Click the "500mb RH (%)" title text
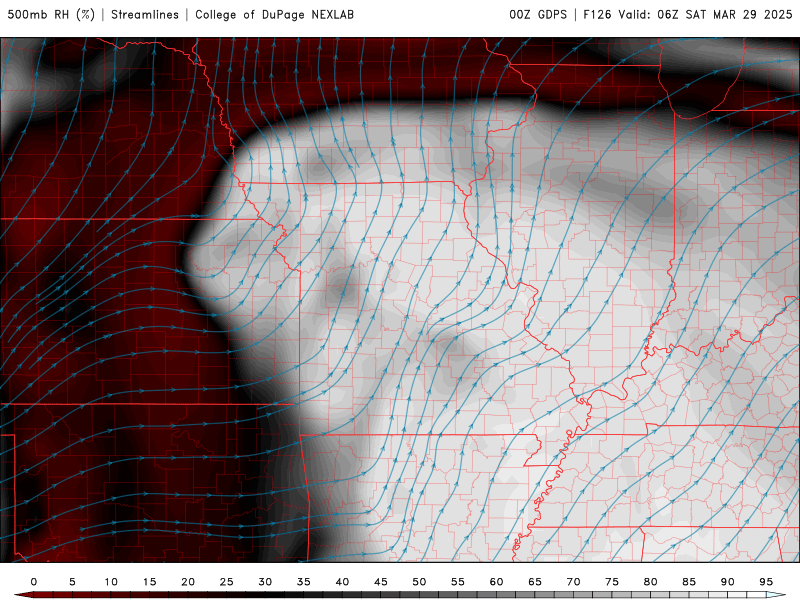 pos(51,15)
